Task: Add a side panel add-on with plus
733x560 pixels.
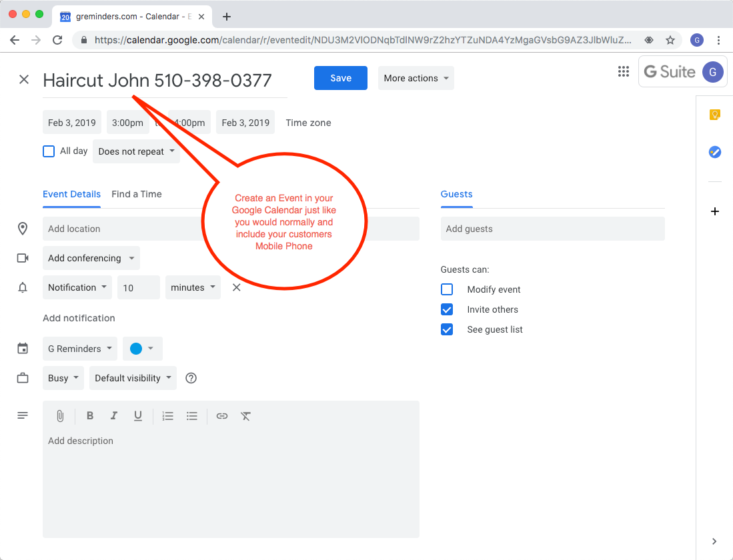Action: point(714,211)
